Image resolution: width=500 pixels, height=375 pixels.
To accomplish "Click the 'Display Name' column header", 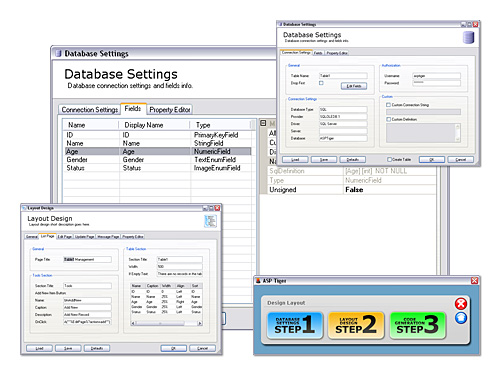I will coord(154,125).
